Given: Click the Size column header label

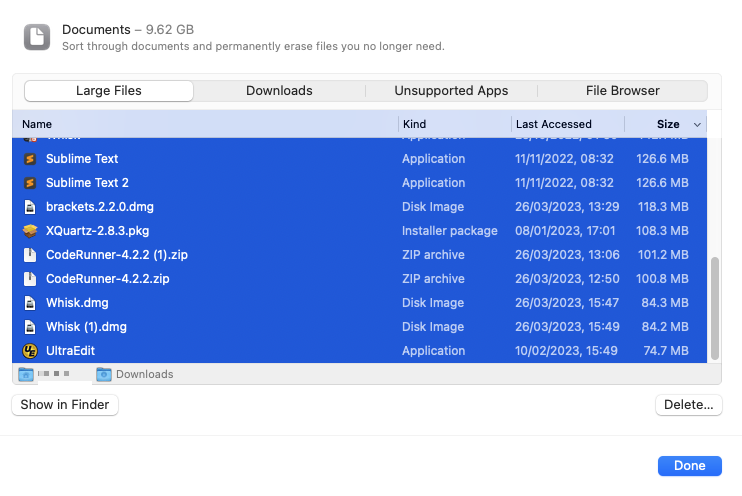Looking at the screenshot, I should point(668,124).
